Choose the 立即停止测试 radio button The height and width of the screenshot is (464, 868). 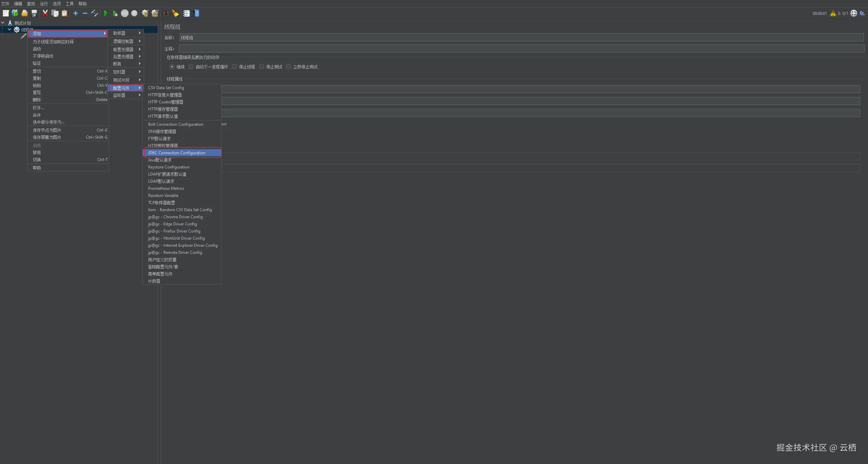[289, 67]
